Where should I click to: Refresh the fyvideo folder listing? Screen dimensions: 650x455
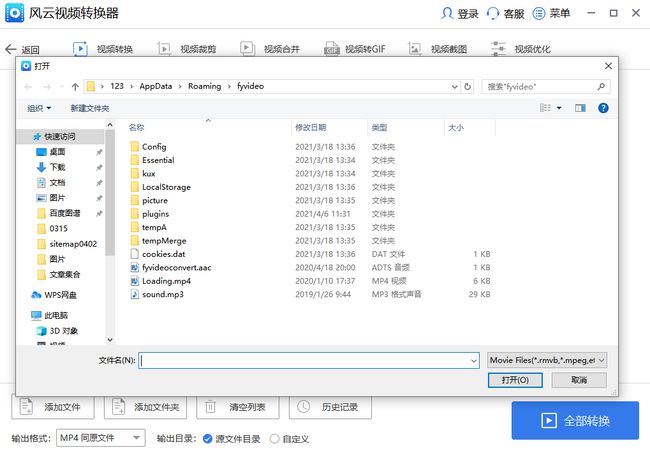[467, 87]
